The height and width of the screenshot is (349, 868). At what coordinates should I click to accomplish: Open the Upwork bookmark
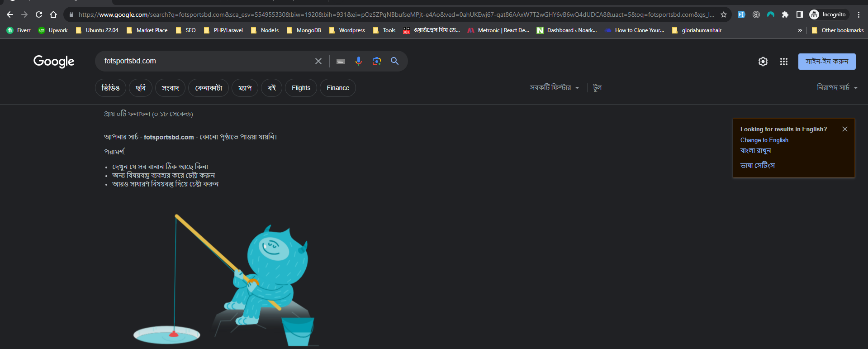tap(53, 30)
